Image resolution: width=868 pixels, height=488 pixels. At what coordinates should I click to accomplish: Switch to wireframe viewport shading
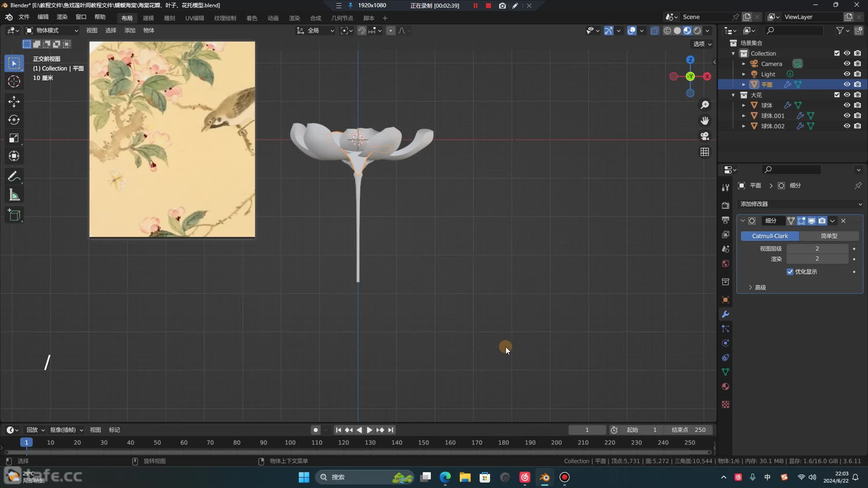[x=667, y=30]
